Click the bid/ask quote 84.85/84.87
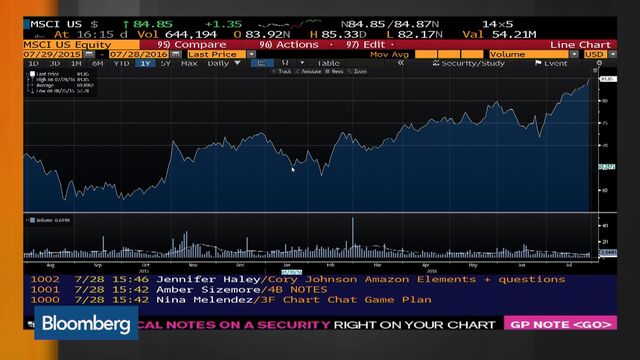The height and width of the screenshot is (360, 640). (390, 24)
